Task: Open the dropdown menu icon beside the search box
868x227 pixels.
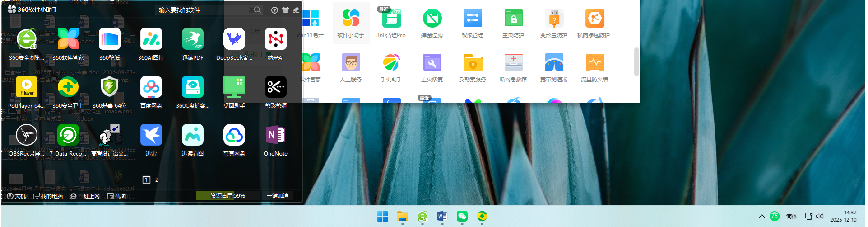Action: [274, 10]
